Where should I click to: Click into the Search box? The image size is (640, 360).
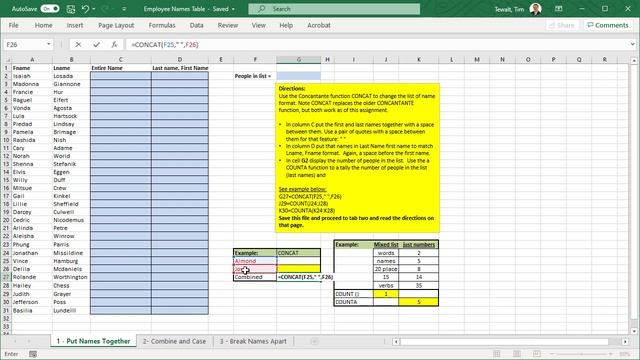334,9
